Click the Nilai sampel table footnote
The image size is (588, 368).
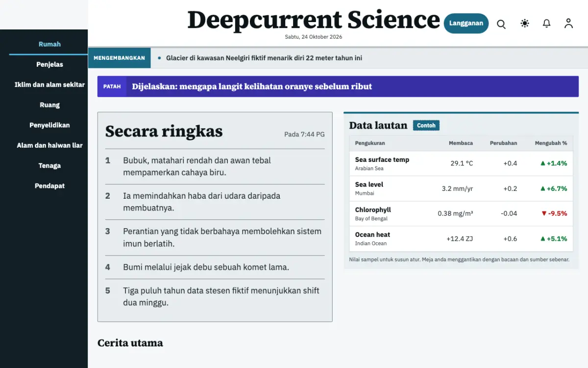(x=459, y=260)
